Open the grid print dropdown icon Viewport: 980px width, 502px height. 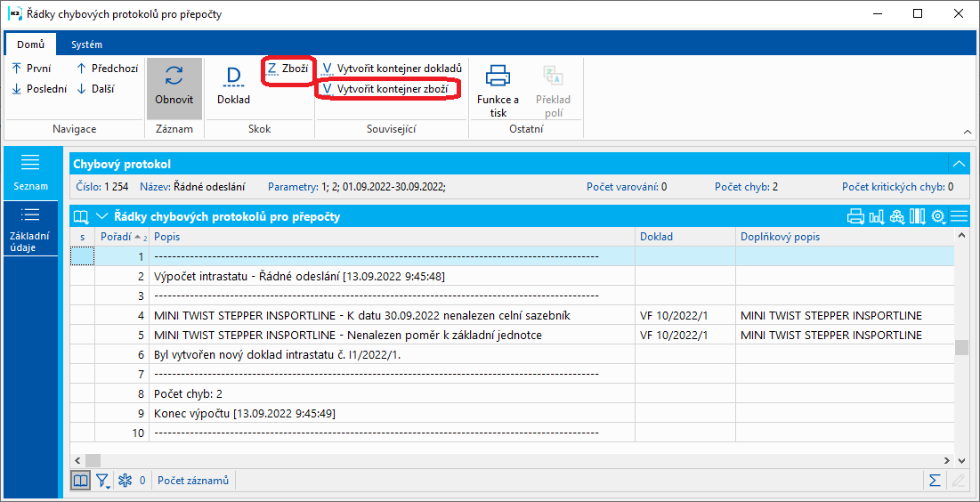855,217
